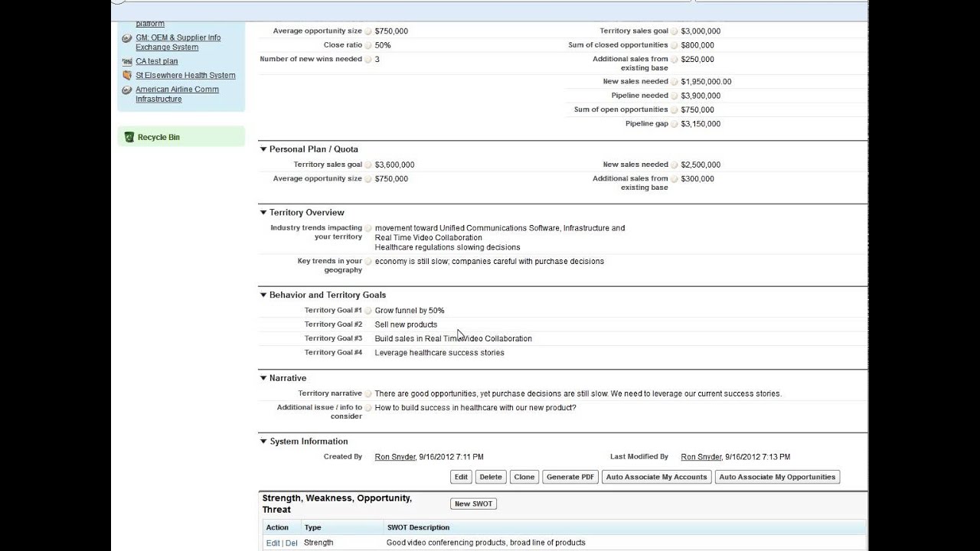This screenshot has width=980, height=551.
Task: Click help icon next to Additional issue / info
Action: [368, 408]
